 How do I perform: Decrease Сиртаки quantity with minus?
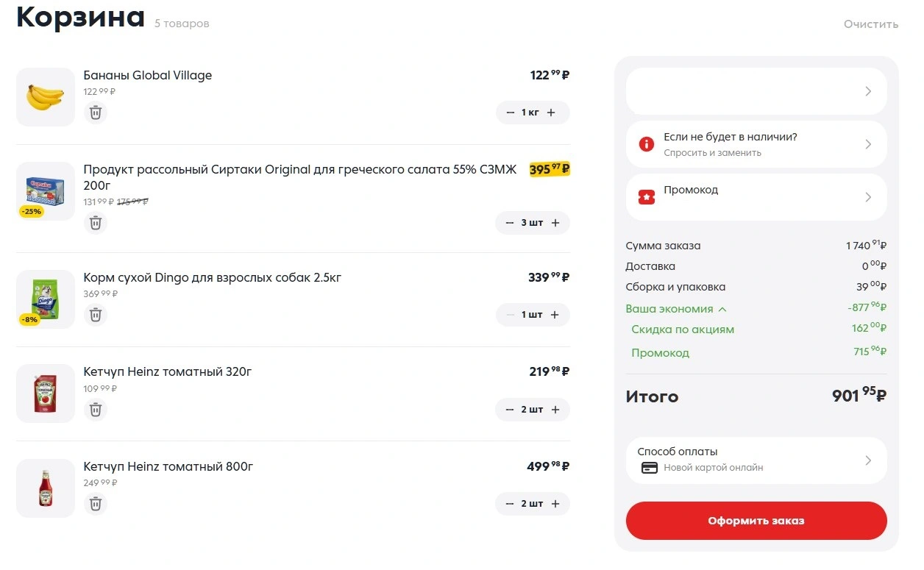(x=510, y=223)
